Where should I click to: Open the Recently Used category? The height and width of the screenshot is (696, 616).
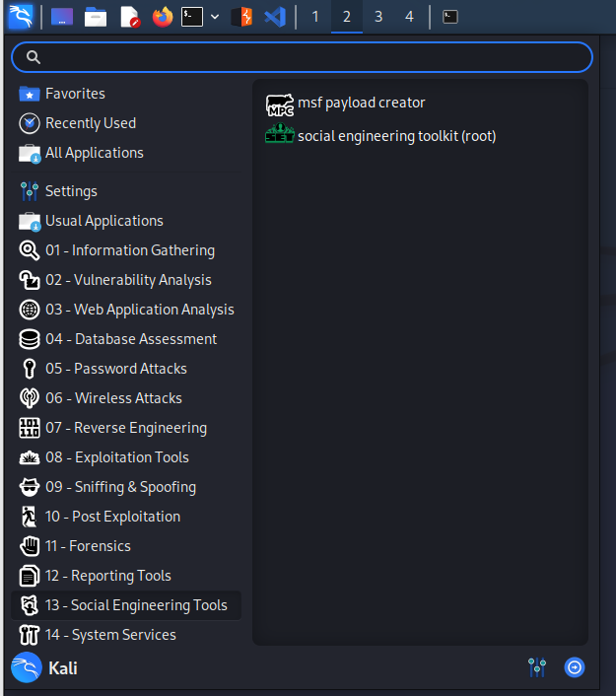[x=126, y=123]
